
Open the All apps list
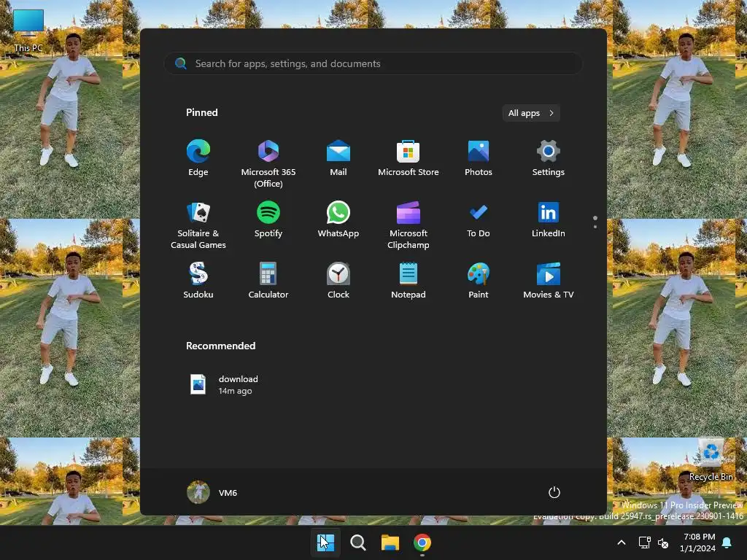click(x=531, y=113)
